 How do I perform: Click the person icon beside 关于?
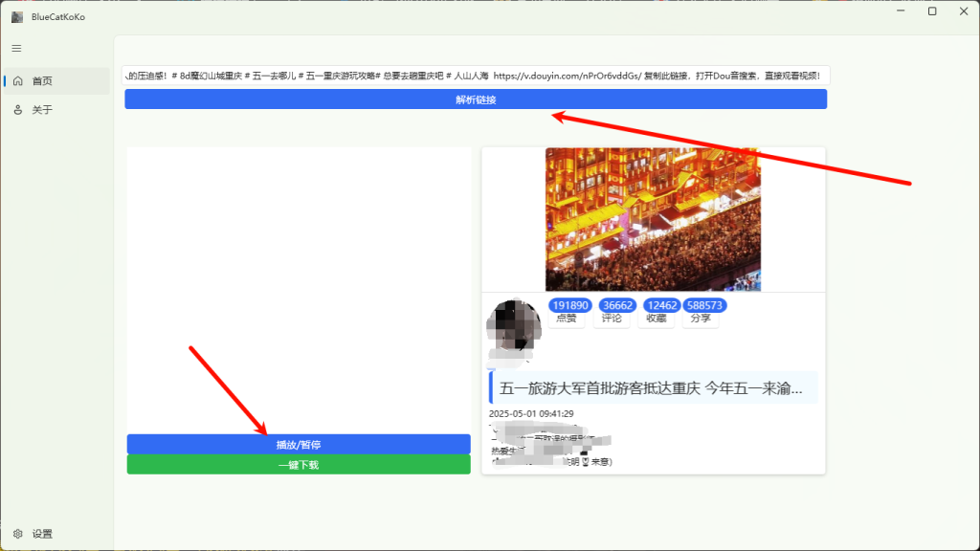16,109
